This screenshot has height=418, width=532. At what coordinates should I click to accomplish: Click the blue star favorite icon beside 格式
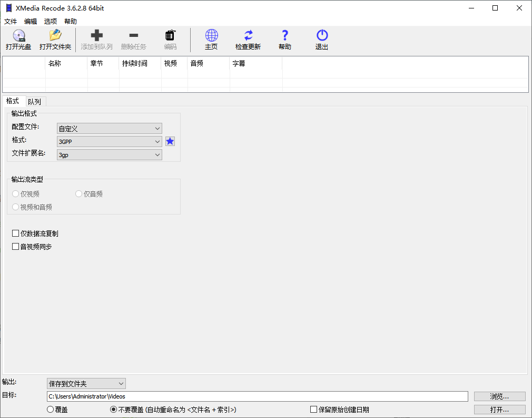coord(170,141)
